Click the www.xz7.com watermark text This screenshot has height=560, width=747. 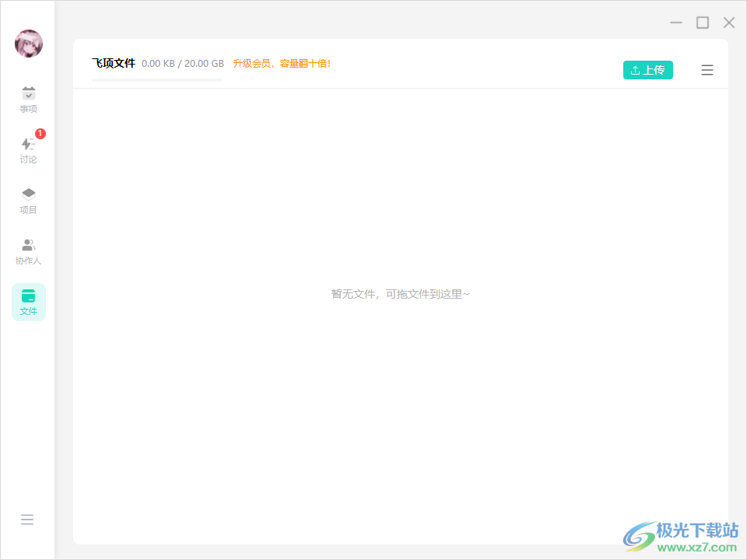point(696,548)
